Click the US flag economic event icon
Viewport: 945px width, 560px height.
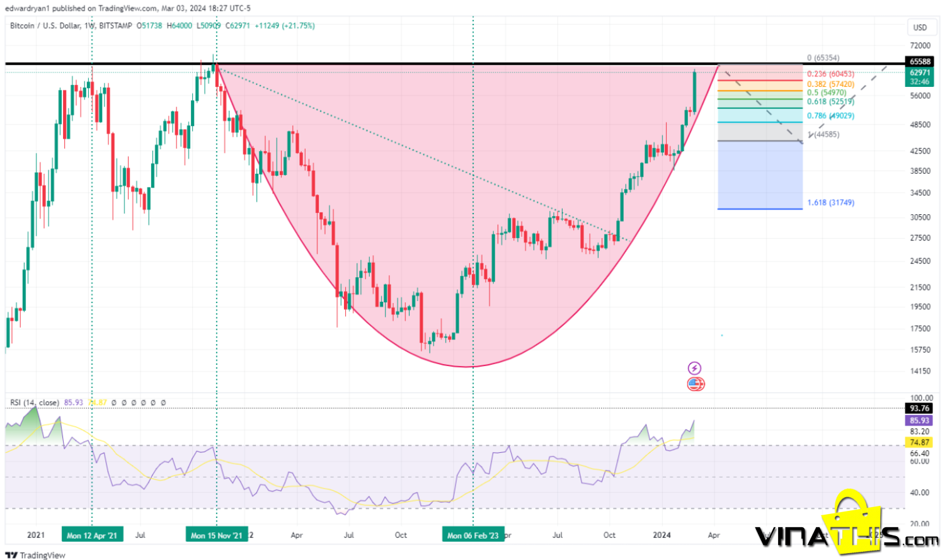pyautogui.click(x=695, y=384)
